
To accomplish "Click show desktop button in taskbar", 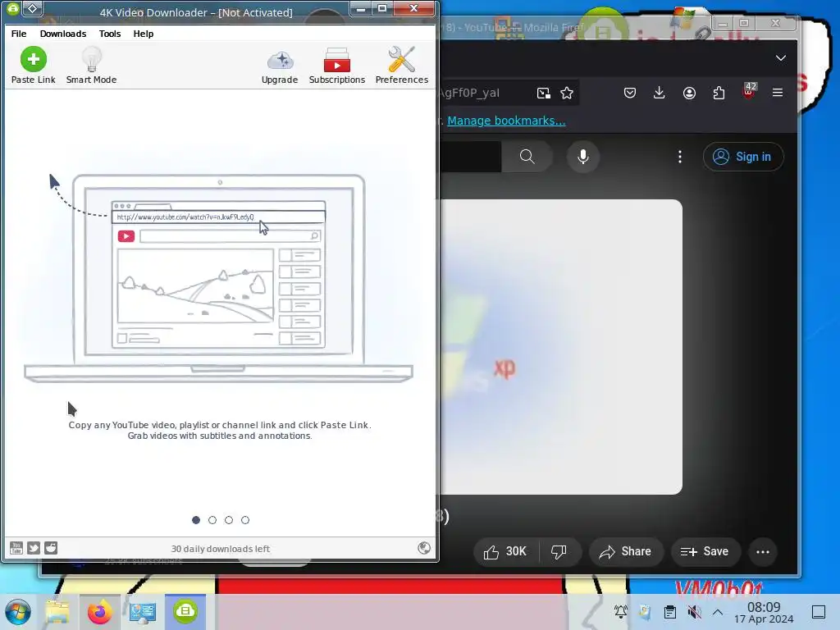I will coord(819,612).
